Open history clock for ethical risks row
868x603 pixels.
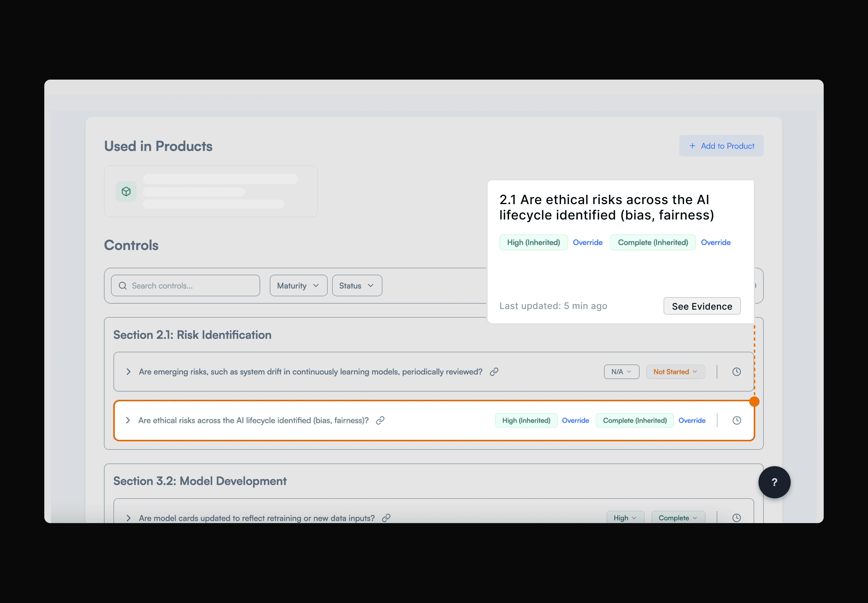click(736, 421)
